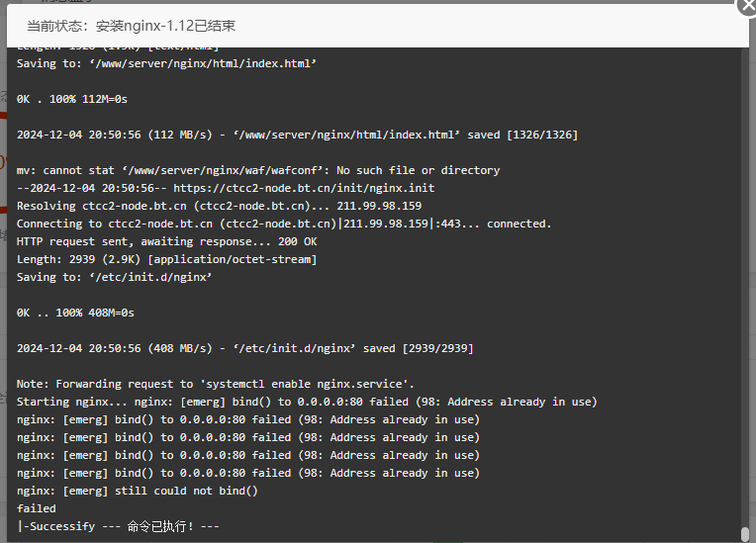Click the 'HTTP request sent' 200 OK line
This screenshot has height=543, width=756.
coord(167,241)
